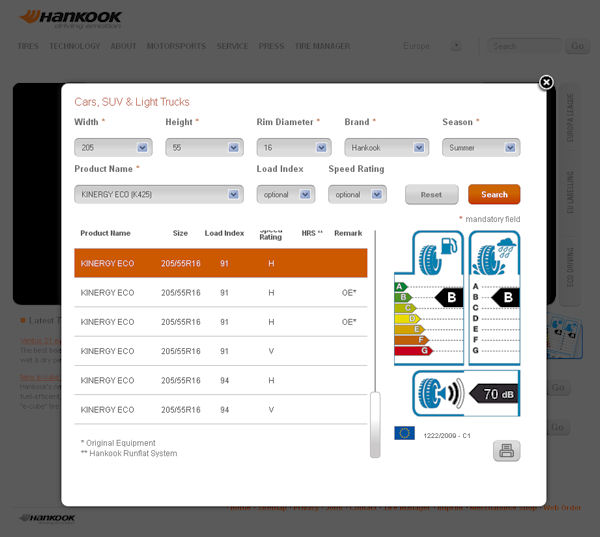Open the Speed Rating optional dropdown
Screen dimensions: 600x537
(357, 194)
